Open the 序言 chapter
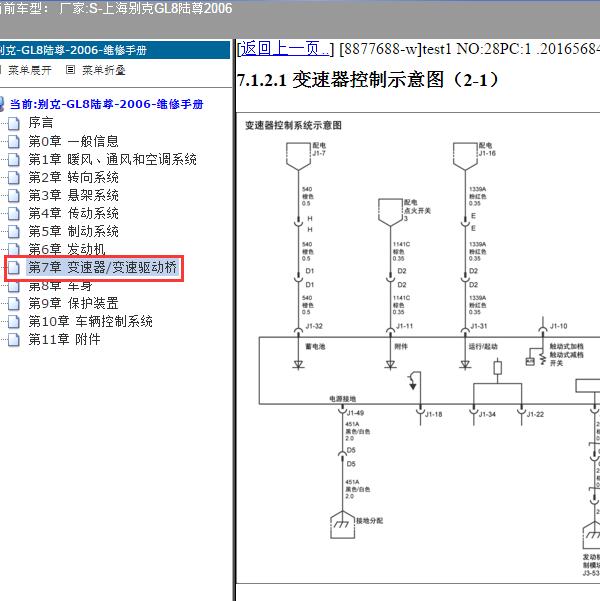Image resolution: width=600 pixels, height=601 pixels. [41, 123]
